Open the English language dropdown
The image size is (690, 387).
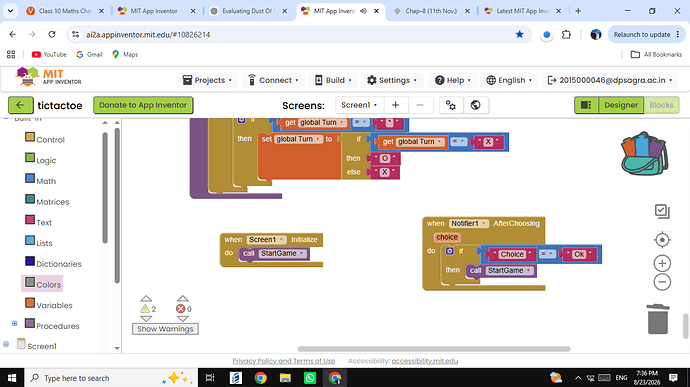509,80
